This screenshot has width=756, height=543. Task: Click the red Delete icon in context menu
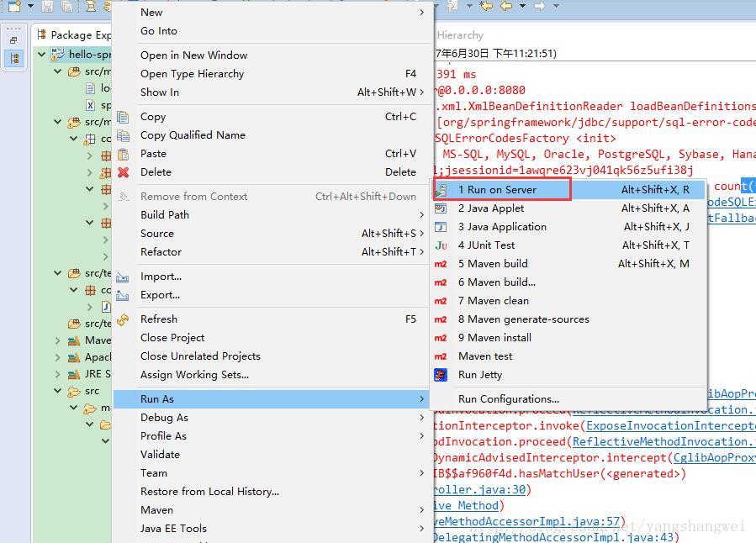coord(124,171)
